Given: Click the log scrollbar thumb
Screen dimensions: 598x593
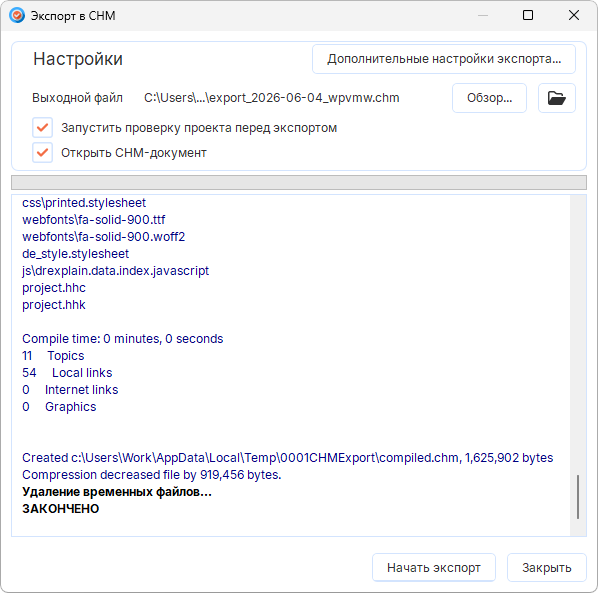Looking at the screenshot, I should pos(578,497).
